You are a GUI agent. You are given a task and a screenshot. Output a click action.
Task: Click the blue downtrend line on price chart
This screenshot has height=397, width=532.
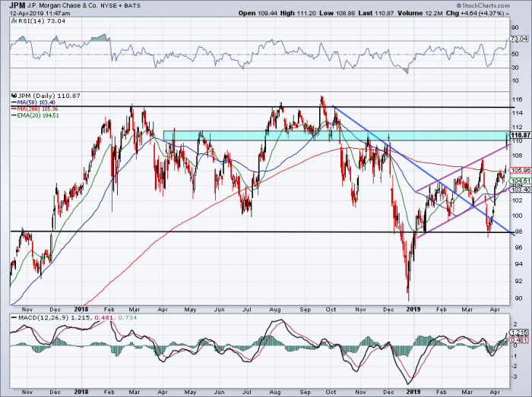coord(424,169)
